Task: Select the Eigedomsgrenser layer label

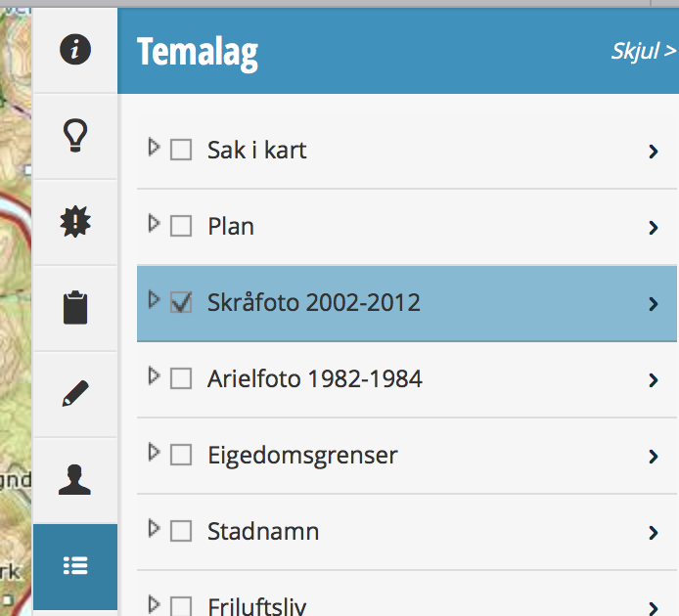Action: coord(302,456)
